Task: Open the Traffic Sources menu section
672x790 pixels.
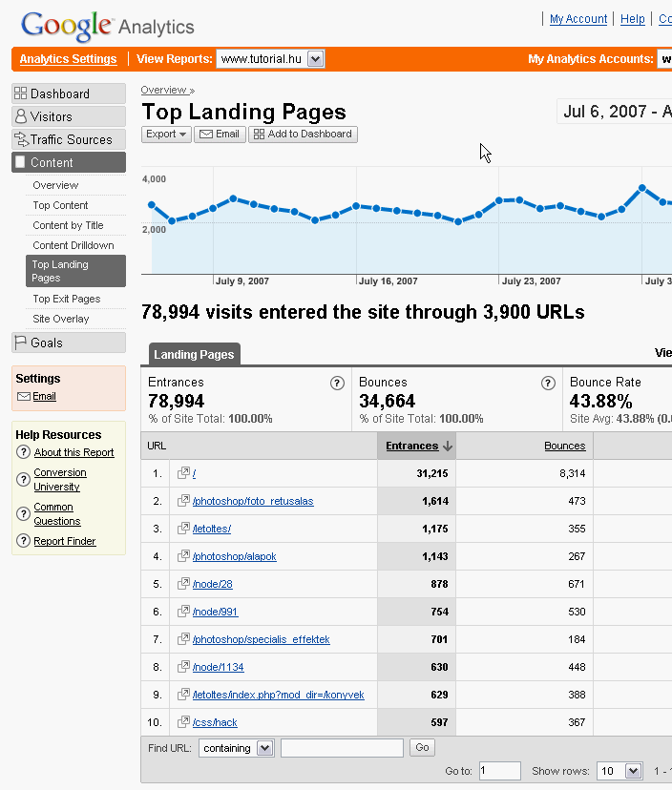Action: (x=69, y=139)
